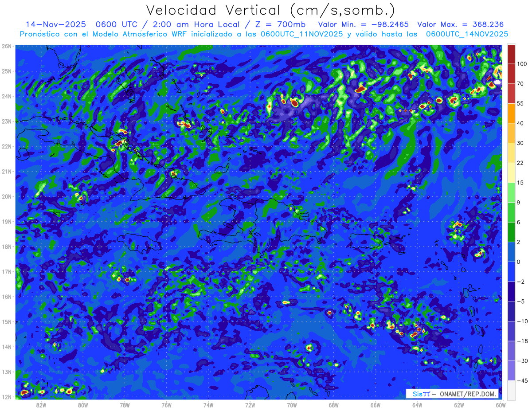This screenshot has height=411, width=532.
Task: Click the 'ONAMET/REP.DOM.' credit label
Action: (x=467, y=394)
